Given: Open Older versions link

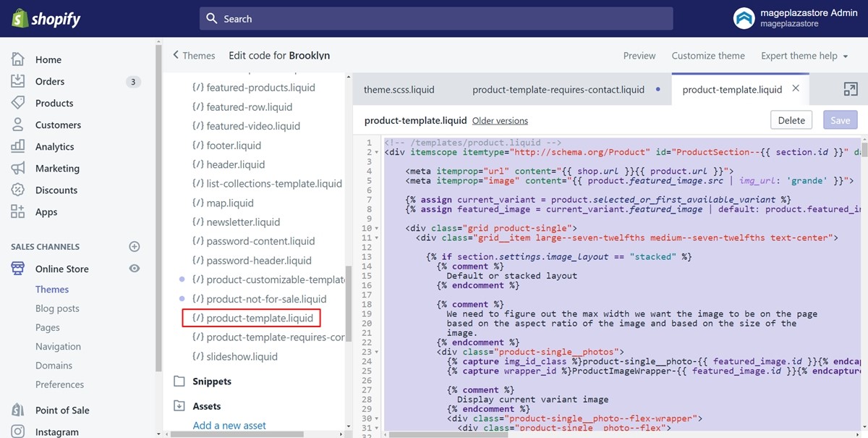Looking at the screenshot, I should pos(500,121).
